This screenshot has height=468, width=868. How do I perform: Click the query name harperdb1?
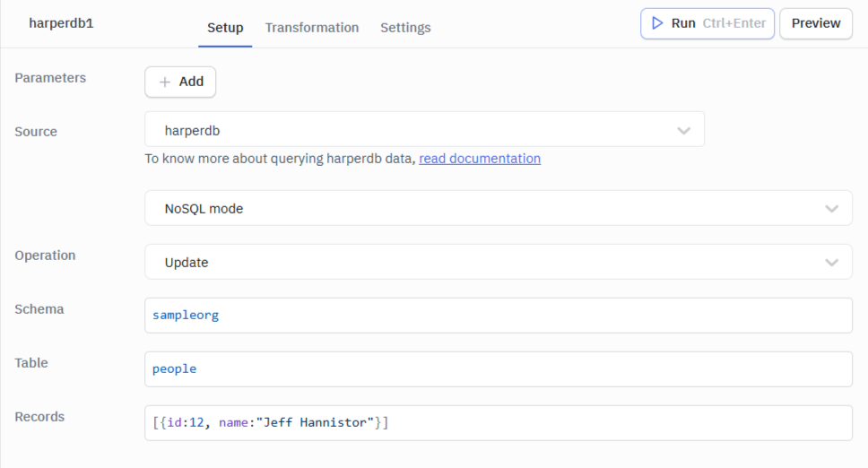pyautogui.click(x=62, y=23)
